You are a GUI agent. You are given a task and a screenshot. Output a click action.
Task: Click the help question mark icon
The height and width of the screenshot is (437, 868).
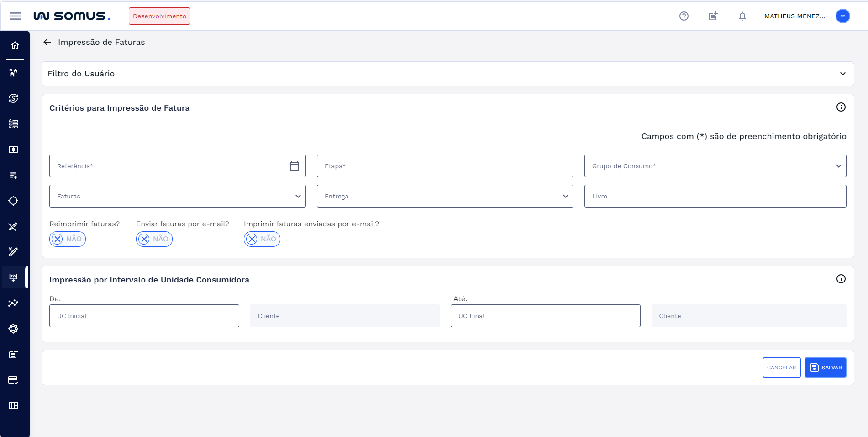click(684, 16)
